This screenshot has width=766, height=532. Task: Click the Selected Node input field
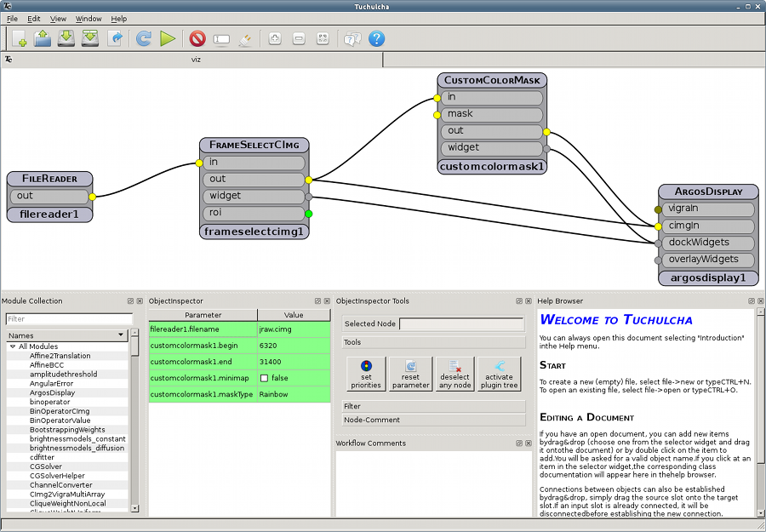[x=461, y=323]
